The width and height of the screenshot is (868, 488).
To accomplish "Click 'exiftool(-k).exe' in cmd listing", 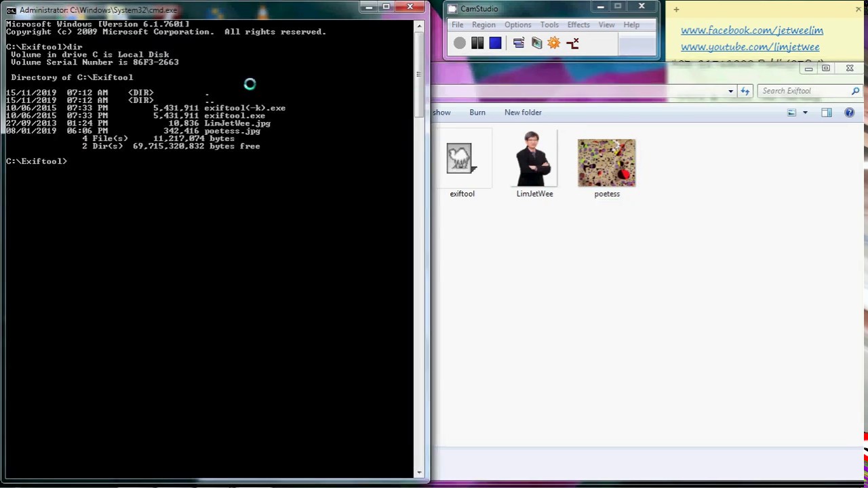I will pyautogui.click(x=245, y=108).
